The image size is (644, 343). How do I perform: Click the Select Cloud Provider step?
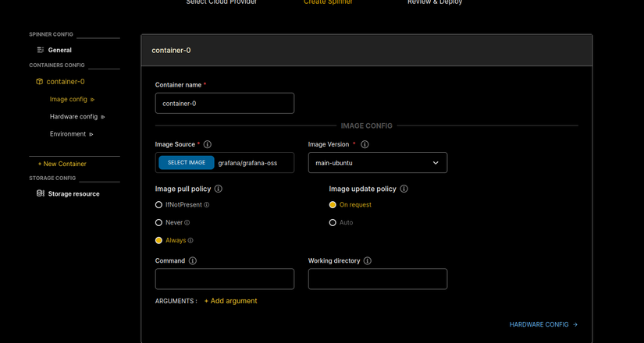coord(222,2)
